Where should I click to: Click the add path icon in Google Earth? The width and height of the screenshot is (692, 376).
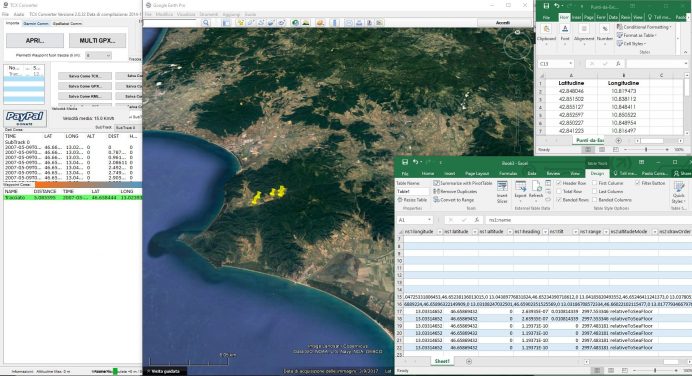pyautogui.click(x=261, y=23)
